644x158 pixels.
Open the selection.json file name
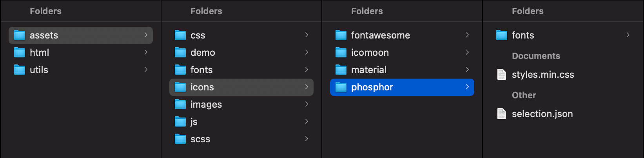point(542,114)
